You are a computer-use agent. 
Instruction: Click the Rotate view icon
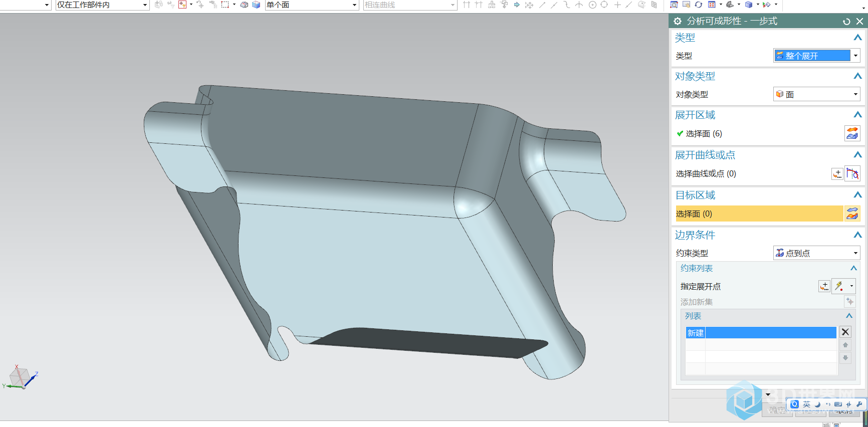click(x=698, y=5)
